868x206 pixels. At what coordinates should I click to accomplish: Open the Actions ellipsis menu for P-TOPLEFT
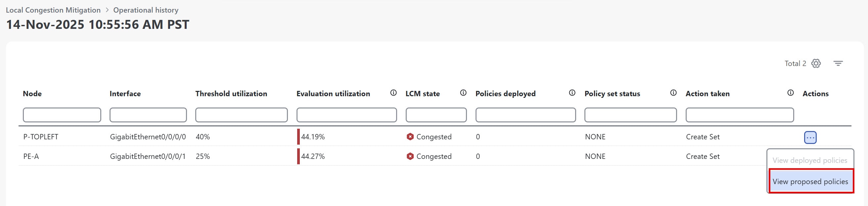[810, 137]
